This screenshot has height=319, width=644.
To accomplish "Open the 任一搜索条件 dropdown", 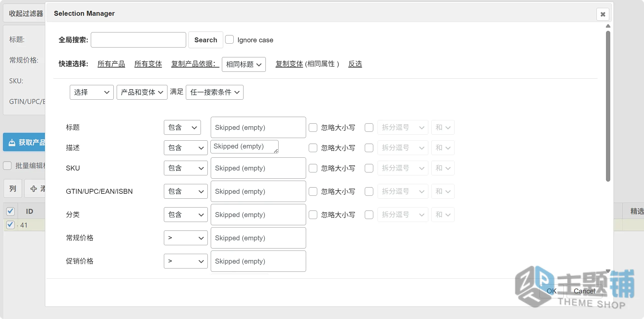I will 214,92.
